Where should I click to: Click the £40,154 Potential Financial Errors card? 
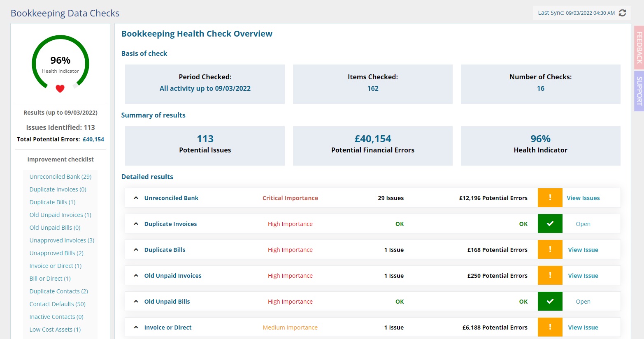point(373,146)
